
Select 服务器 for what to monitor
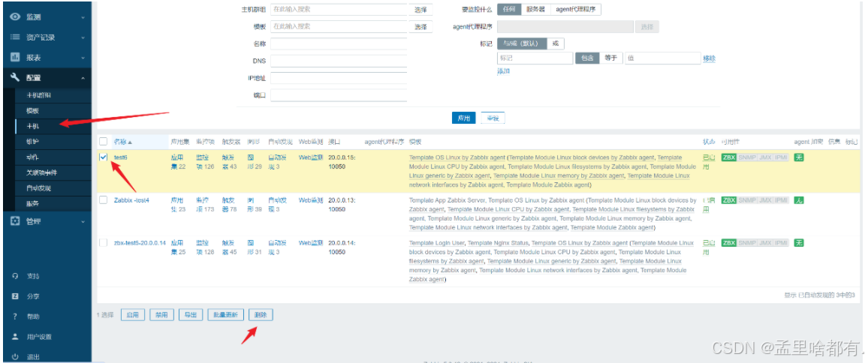tap(535, 10)
